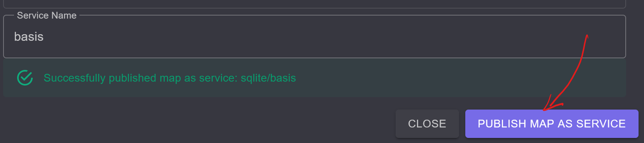The image size is (644, 143).
Task: Dismiss the dialog using CLOSE
Action: click(x=427, y=124)
